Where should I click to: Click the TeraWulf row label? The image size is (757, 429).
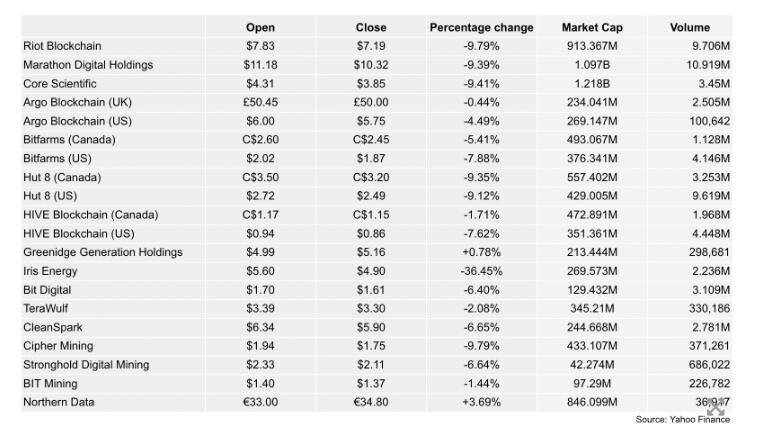coord(45,308)
